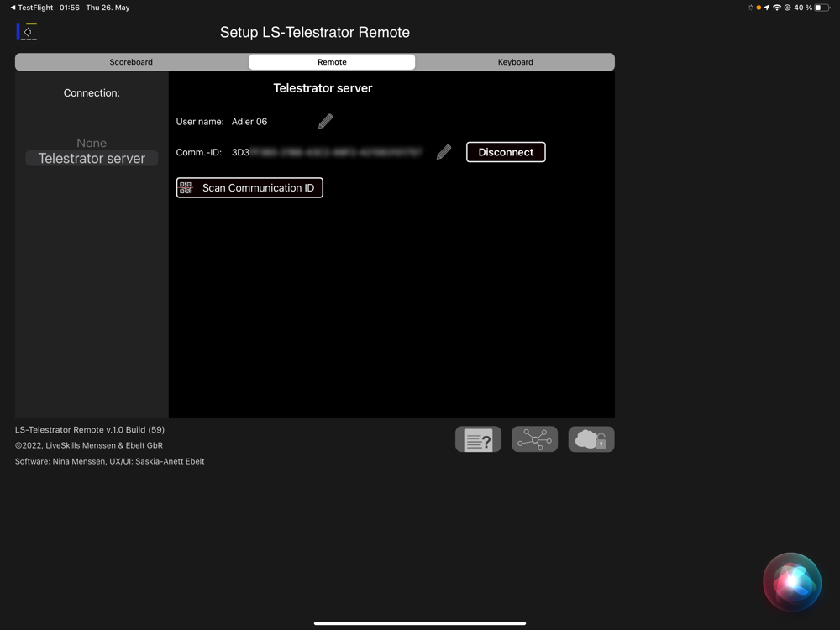The width and height of the screenshot is (840, 630).
Task: Edit the Comm.-ID with pencil icon
Action: tap(444, 152)
